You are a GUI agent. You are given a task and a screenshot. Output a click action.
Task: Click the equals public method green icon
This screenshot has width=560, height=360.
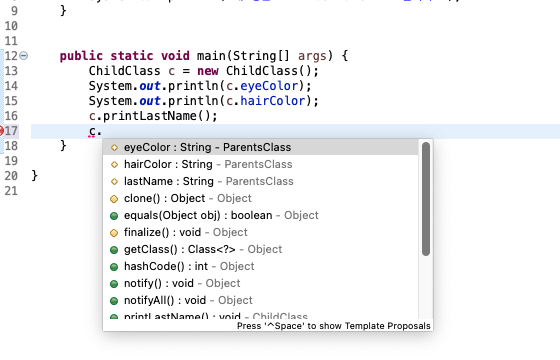pyautogui.click(x=114, y=216)
